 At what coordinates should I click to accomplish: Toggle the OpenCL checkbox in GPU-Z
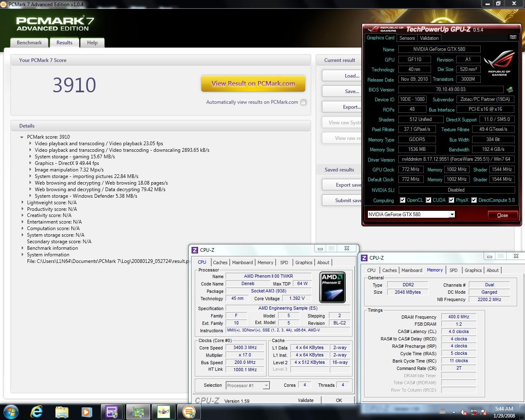402,200
